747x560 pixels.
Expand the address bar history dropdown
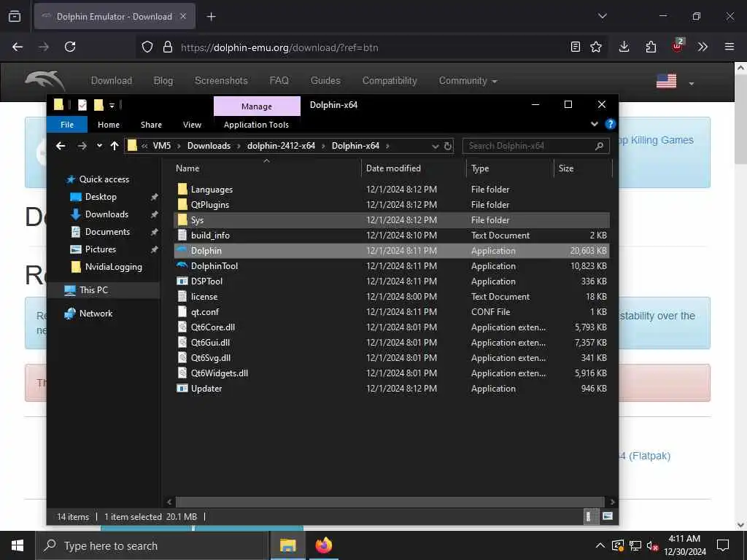(435, 146)
